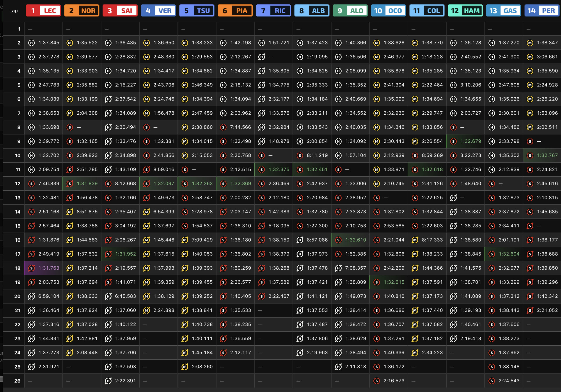This screenshot has height=392, width=561.
Task: Click the green lap time 1:32.369
Action: coord(240,184)
